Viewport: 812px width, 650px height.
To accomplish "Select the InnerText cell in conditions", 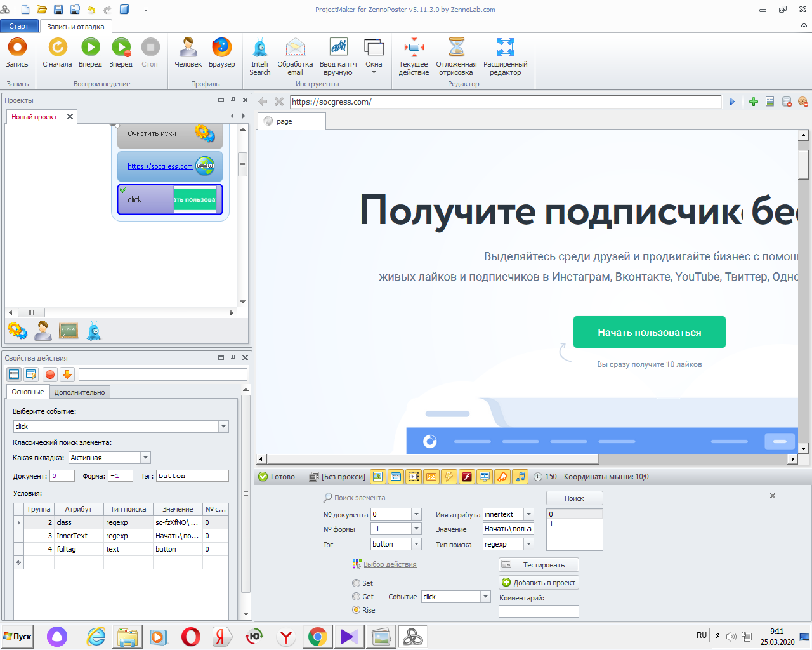I will coord(78,536).
